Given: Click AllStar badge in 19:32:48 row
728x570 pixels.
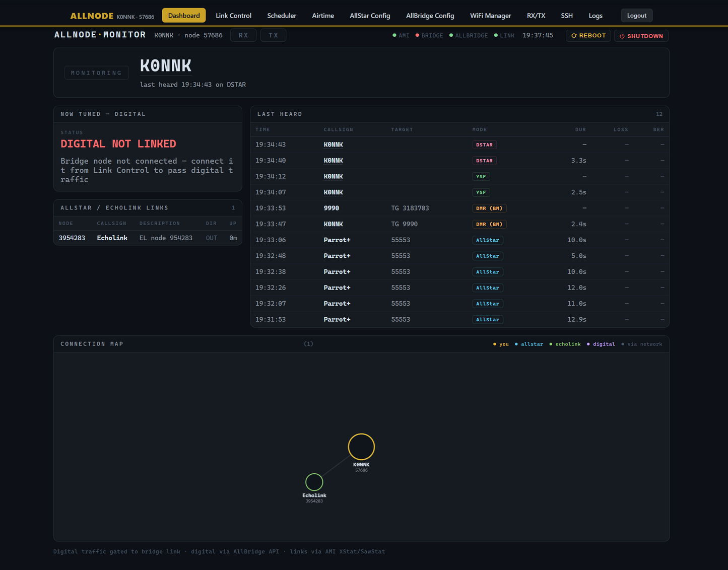Looking at the screenshot, I should (x=488, y=256).
